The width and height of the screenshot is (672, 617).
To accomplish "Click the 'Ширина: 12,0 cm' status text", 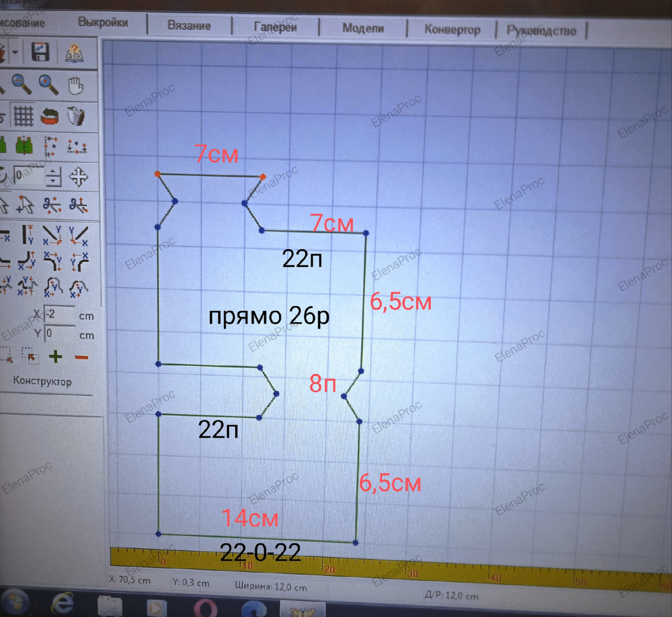I will tap(271, 587).
